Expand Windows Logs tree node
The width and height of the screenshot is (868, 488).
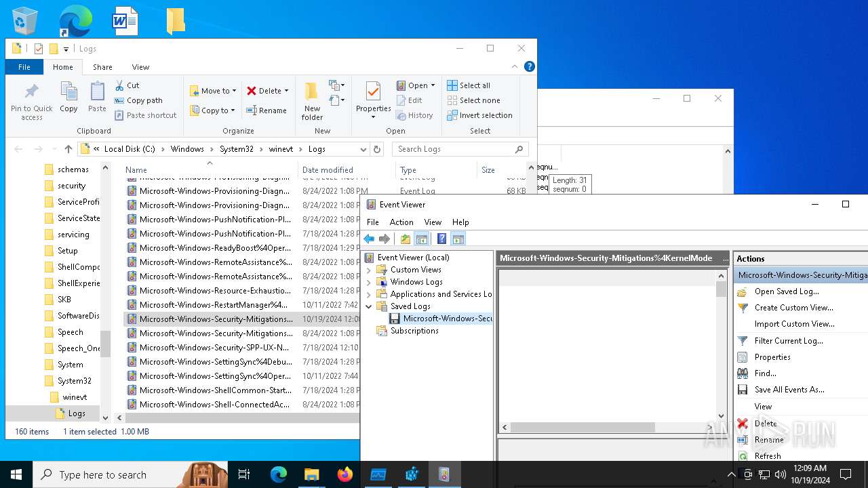coord(369,282)
